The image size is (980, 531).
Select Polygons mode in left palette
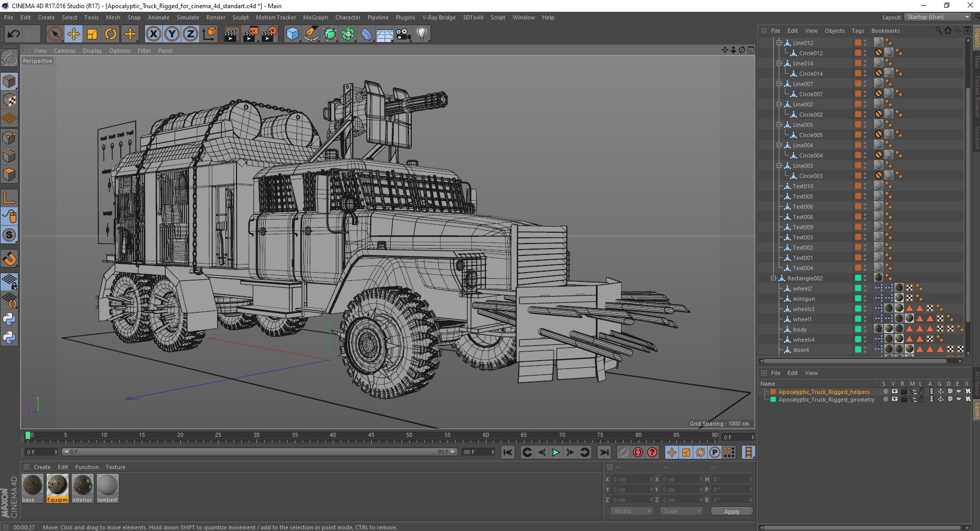[x=9, y=174]
